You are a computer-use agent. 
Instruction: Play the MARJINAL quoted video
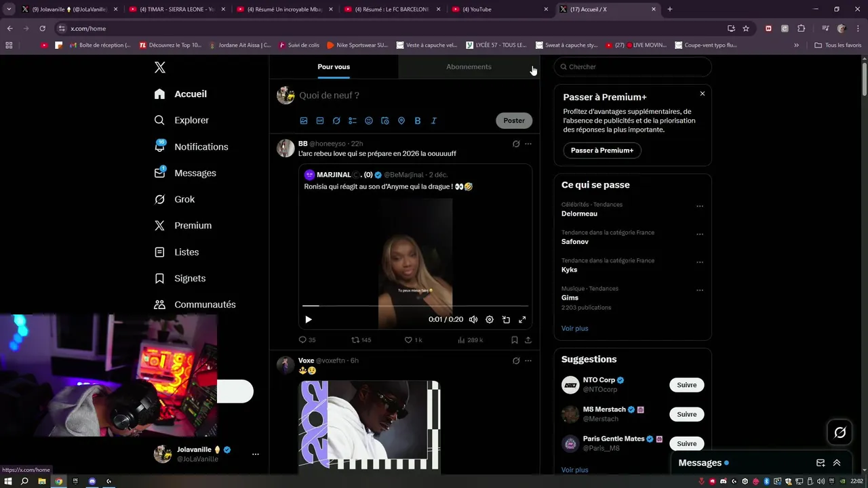pyautogui.click(x=309, y=320)
